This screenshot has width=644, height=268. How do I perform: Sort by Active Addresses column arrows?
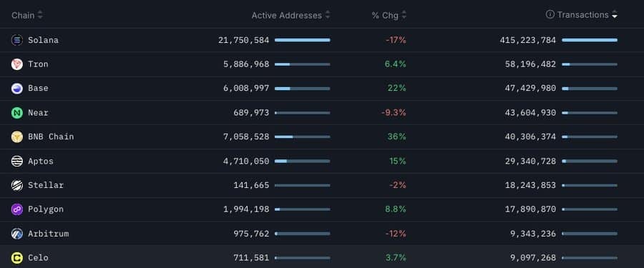(x=327, y=15)
